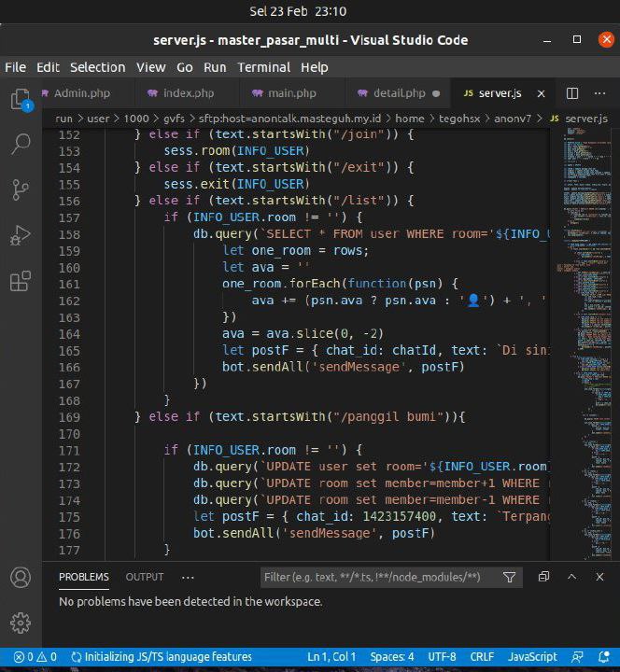This screenshot has height=672, width=620.
Task: Open the File menu
Action: pyautogui.click(x=16, y=67)
